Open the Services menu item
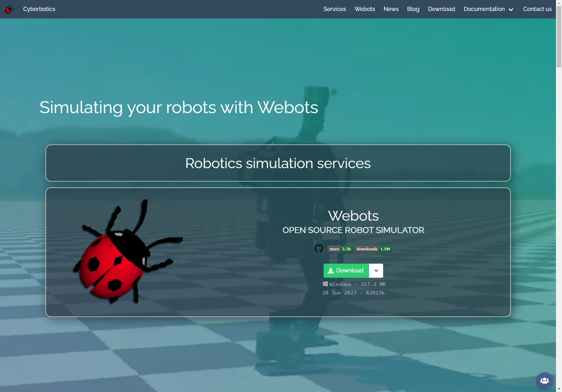Image resolution: width=562 pixels, height=392 pixels. (335, 9)
